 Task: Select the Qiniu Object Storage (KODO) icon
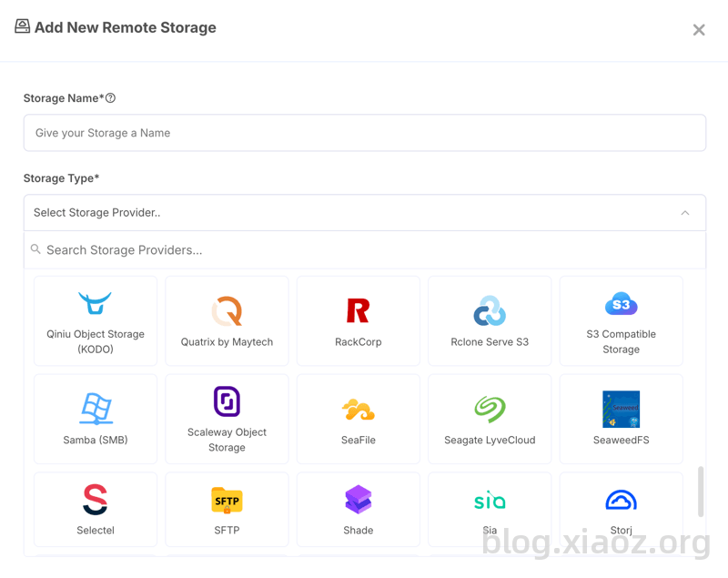coord(96,303)
